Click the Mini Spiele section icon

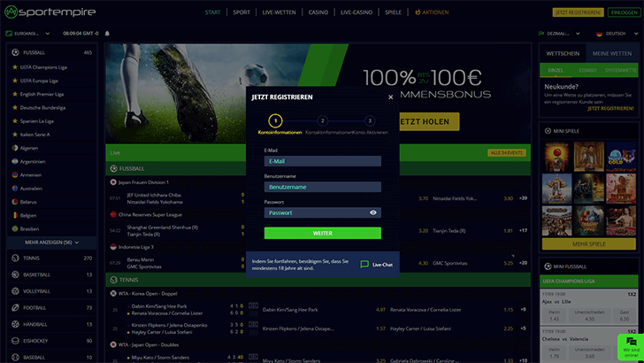(x=548, y=131)
